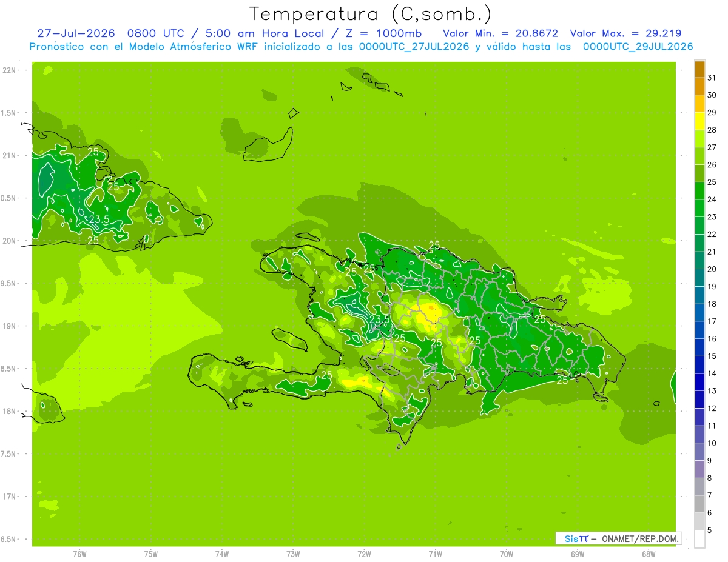This screenshot has width=728, height=562.
Task: Click dark blue legend swatch between 13 and 14
Action: 699,383
